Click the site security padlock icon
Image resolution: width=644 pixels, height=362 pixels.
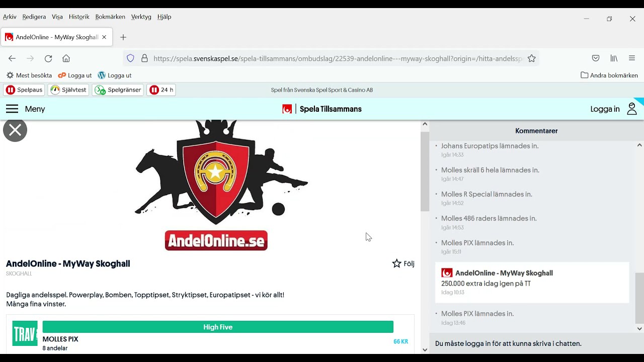click(144, 58)
